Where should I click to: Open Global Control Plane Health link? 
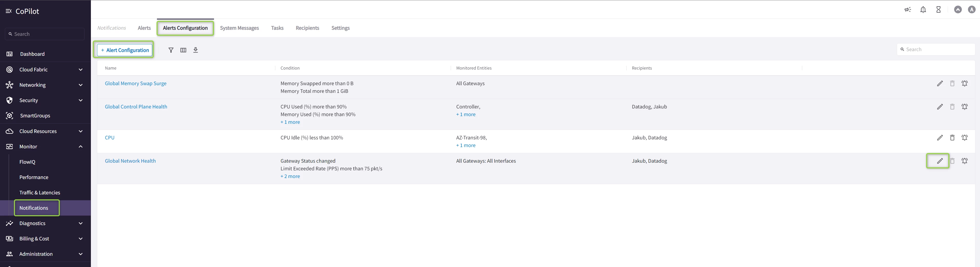pos(136,107)
